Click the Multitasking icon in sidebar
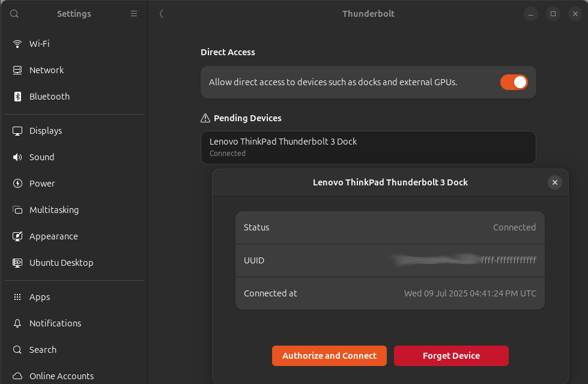The height and width of the screenshot is (384, 588). (x=17, y=210)
